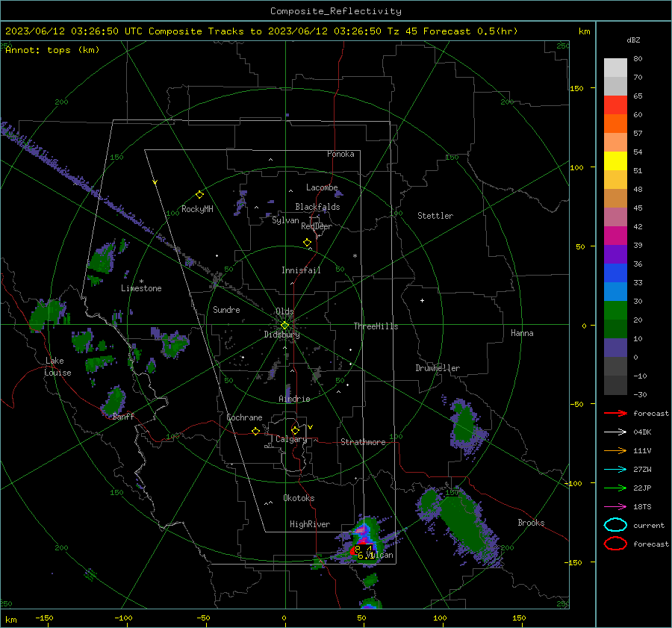
Task: Pick the bright green swatch between 30 and 20
Action: (x=615, y=310)
